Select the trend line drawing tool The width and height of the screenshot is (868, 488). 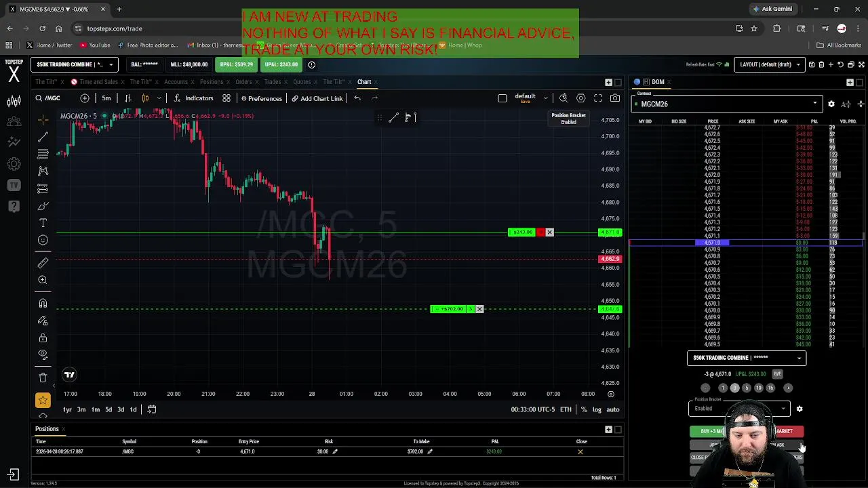tap(43, 137)
